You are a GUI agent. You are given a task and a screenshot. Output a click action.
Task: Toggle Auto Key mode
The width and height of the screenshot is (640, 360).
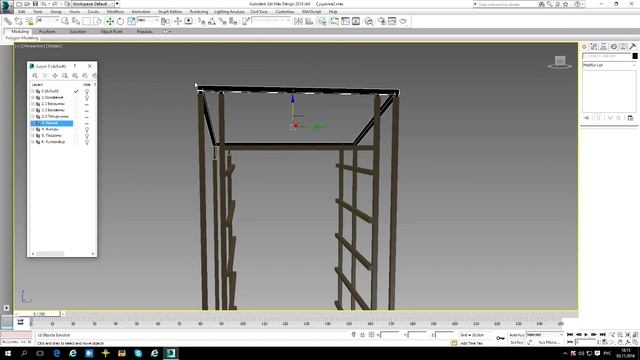517,335
